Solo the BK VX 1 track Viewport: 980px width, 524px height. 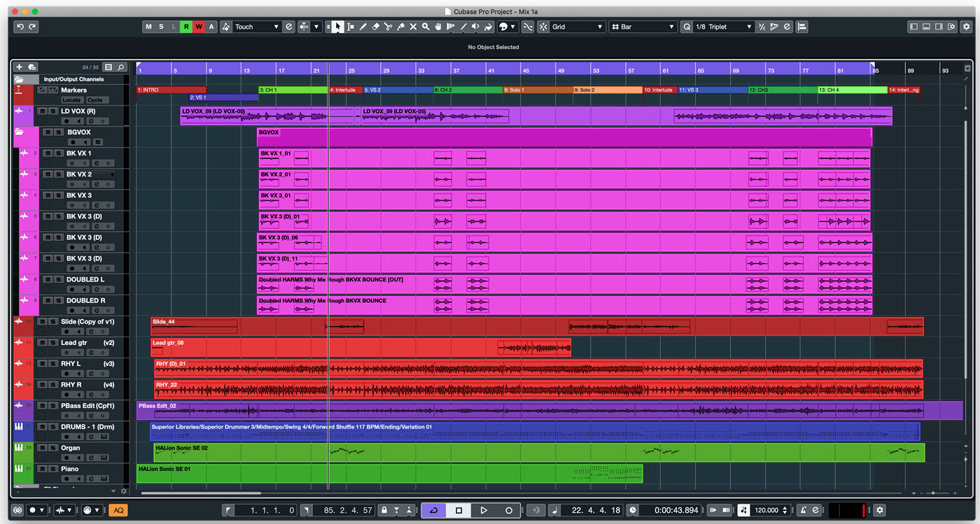pos(58,153)
